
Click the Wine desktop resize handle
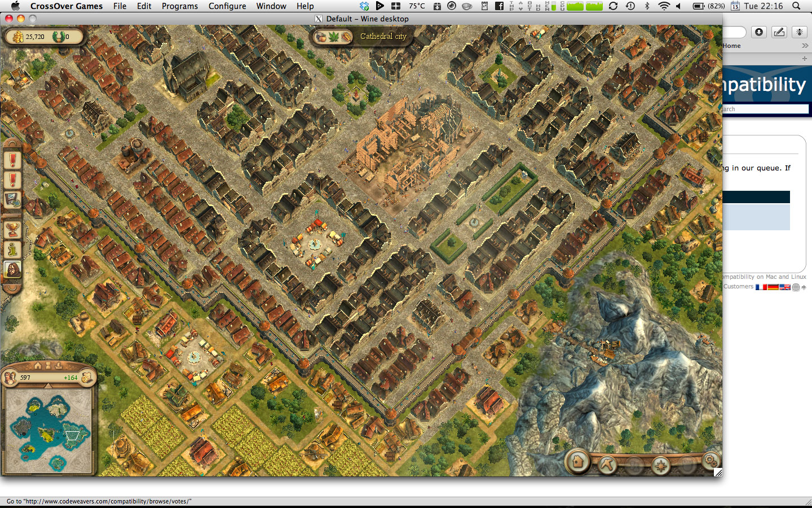click(718, 472)
